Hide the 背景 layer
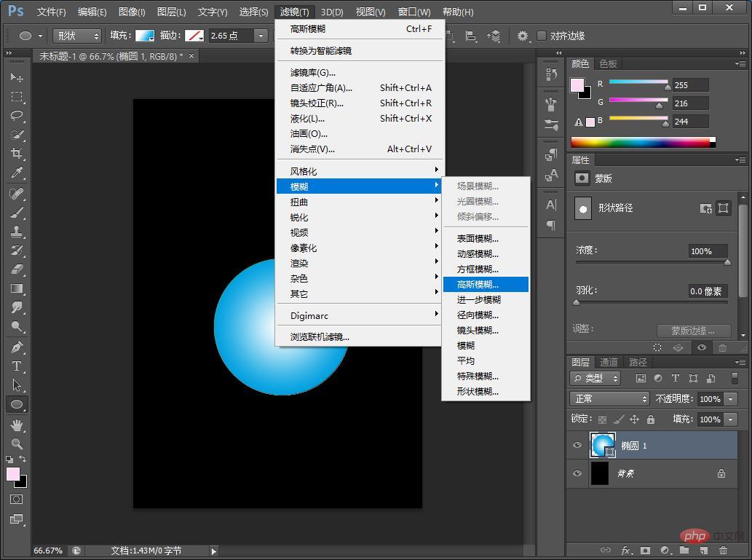The height and width of the screenshot is (560, 752). pyautogui.click(x=577, y=473)
